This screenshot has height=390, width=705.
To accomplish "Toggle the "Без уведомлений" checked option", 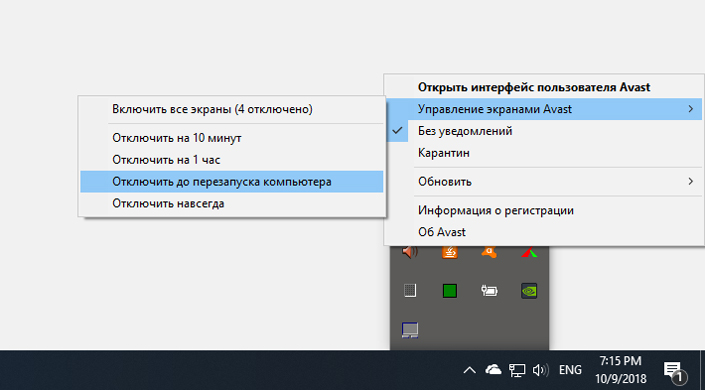I will coord(544,131).
